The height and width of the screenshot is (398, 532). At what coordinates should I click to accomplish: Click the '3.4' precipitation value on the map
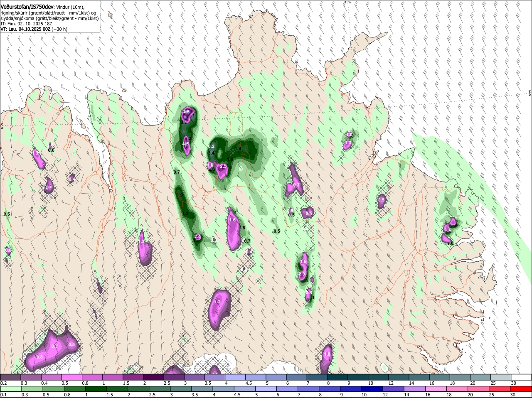(x=211, y=153)
